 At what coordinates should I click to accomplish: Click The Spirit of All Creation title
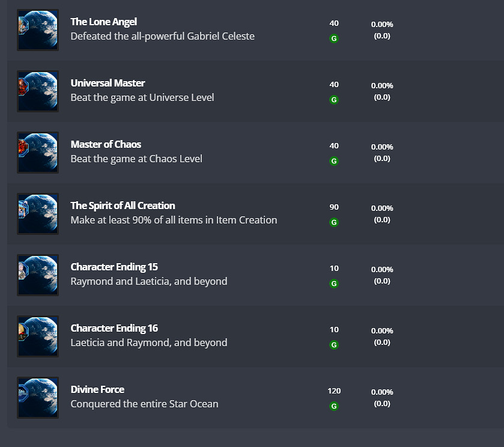pyautogui.click(x=123, y=205)
